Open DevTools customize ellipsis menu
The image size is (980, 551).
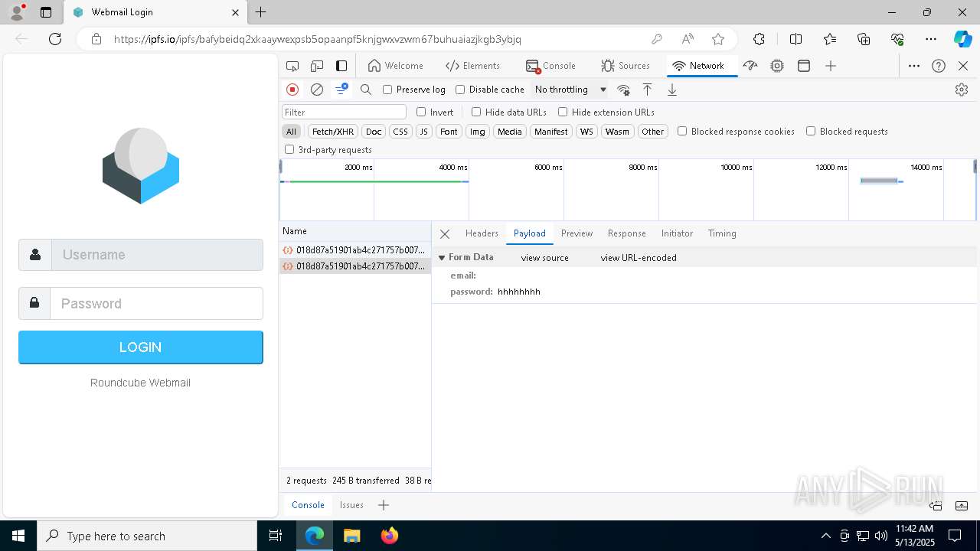tap(914, 66)
